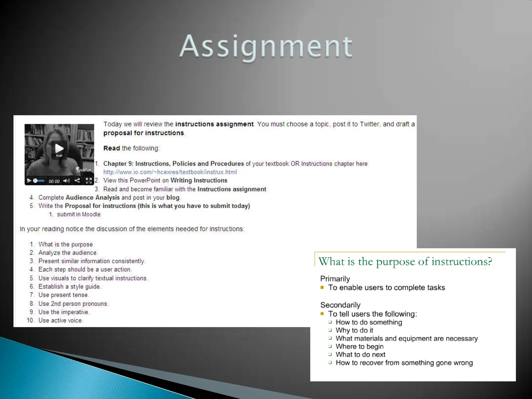Click the Proposal for instructions item
This screenshot has width=532, height=399.
pos(100,206)
